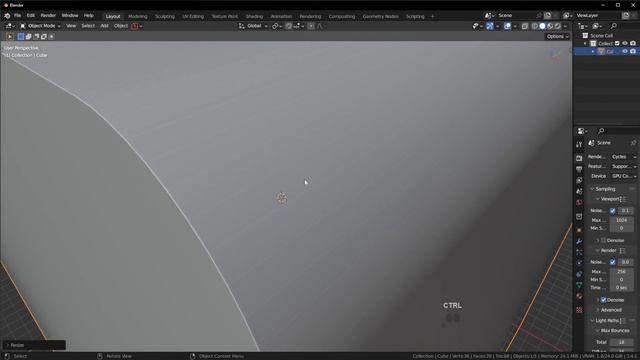Hide the Collection with its eye icon

click(625, 43)
